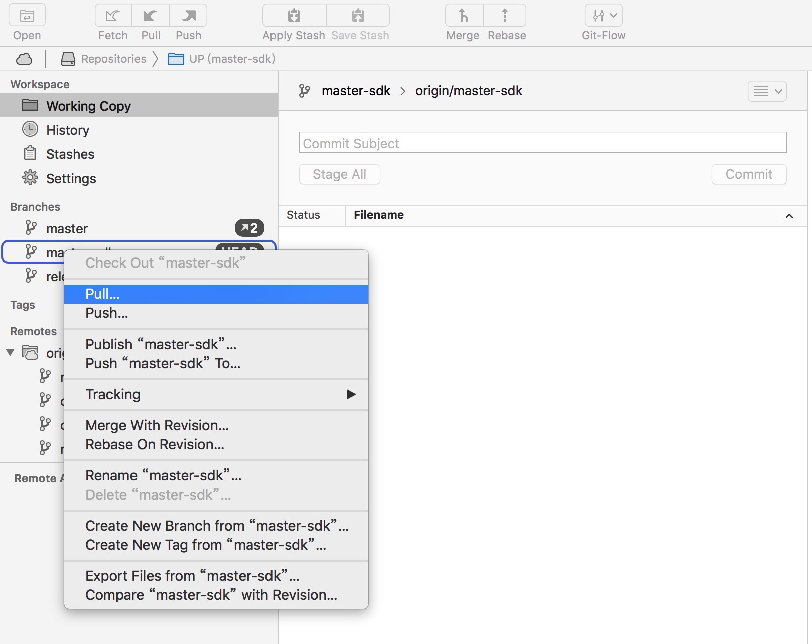Click the Apply Stash icon
812x644 pixels.
294,16
